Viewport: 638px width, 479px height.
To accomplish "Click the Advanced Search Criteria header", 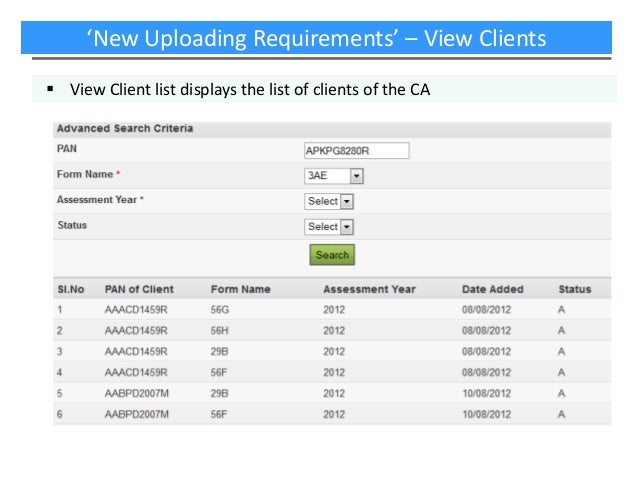I will point(125,129).
